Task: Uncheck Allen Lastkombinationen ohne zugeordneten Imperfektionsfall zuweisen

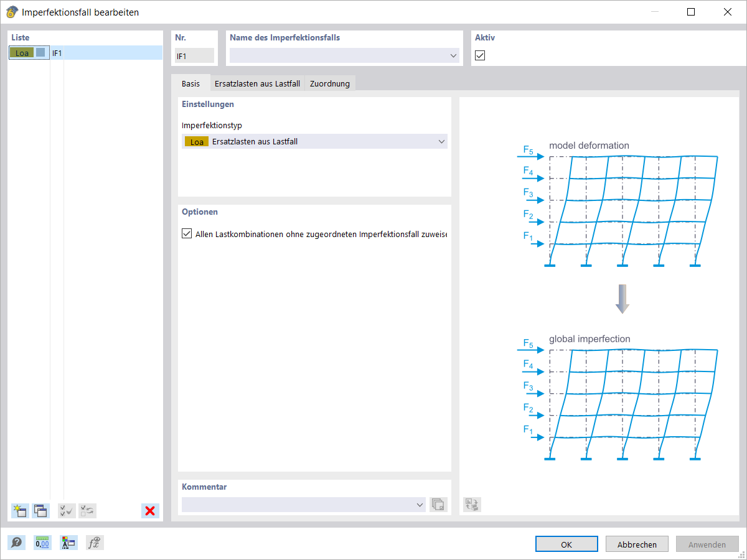Action: 187,234
